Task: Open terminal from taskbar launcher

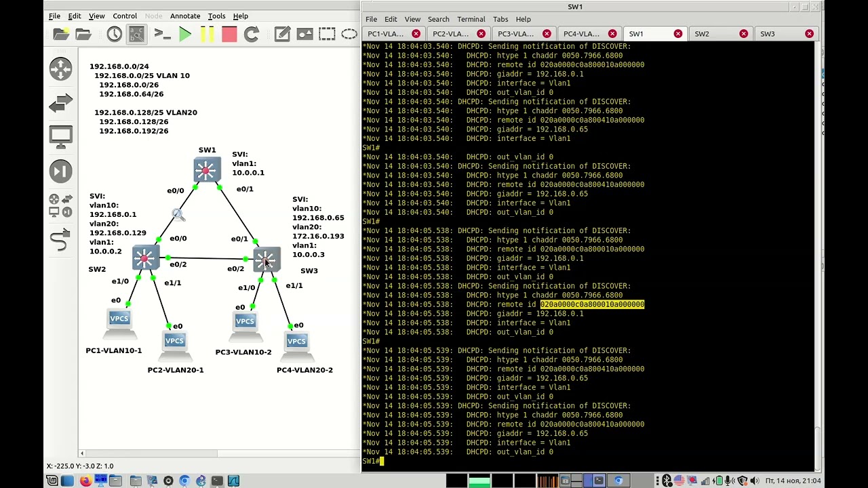Action: [217, 481]
